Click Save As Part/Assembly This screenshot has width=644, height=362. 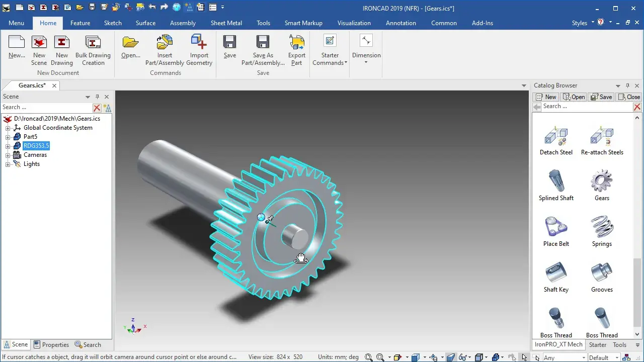[x=263, y=50]
